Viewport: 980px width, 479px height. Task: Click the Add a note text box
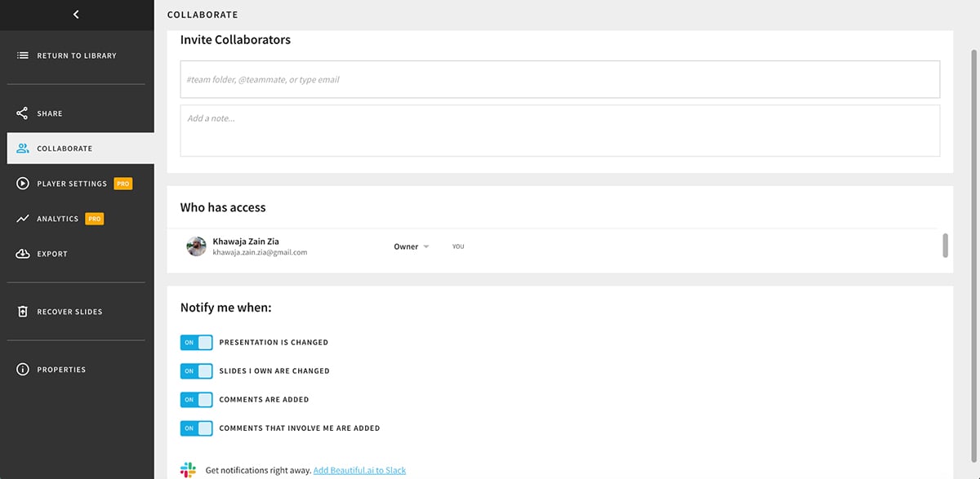[559, 130]
